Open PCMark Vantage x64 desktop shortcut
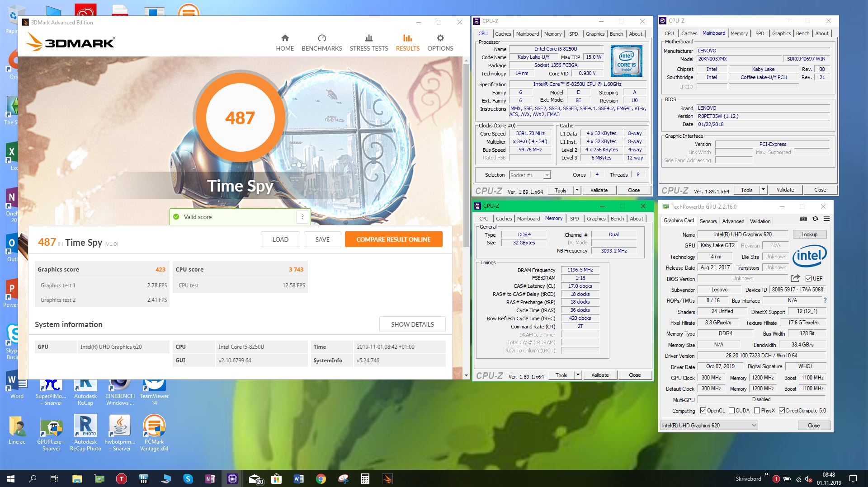The height and width of the screenshot is (487, 868). click(154, 433)
